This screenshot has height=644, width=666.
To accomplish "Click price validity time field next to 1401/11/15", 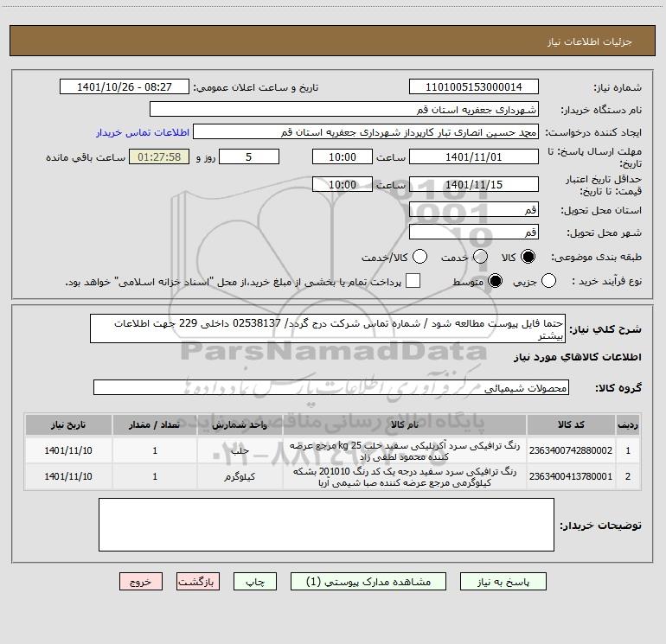I will (x=343, y=185).
